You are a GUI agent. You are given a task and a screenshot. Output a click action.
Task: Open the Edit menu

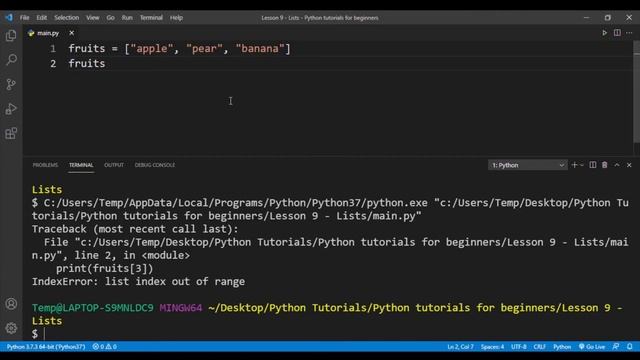(42, 18)
